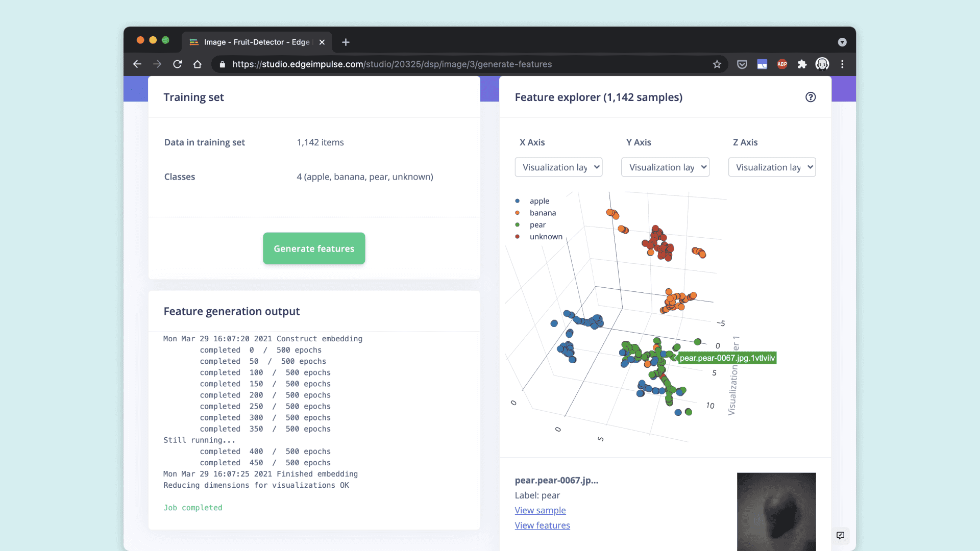Go to the browser home page
Image resolution: width=980 pixels, height=551 pixels.
click(198, 64)
